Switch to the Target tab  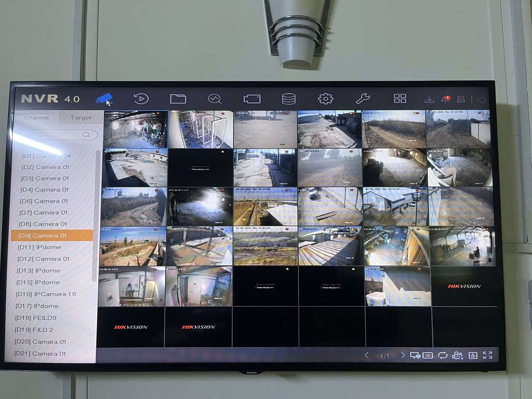coord(81,118)
